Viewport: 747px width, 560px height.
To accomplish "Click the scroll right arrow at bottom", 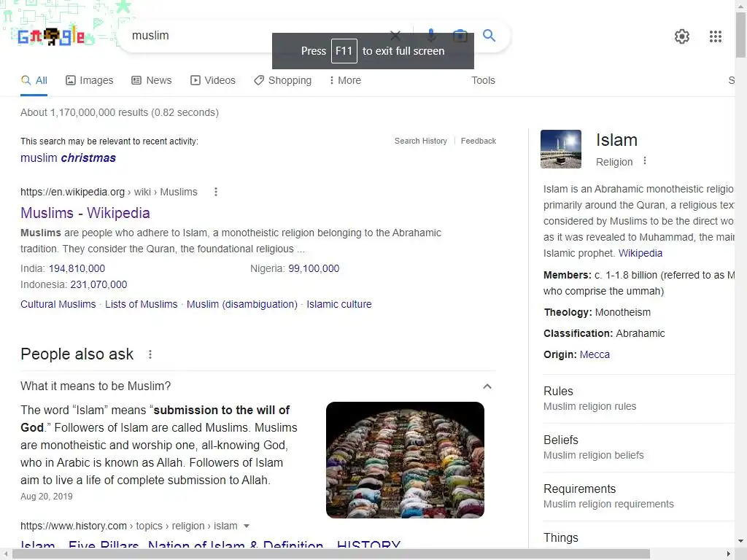I will point(729,554).
